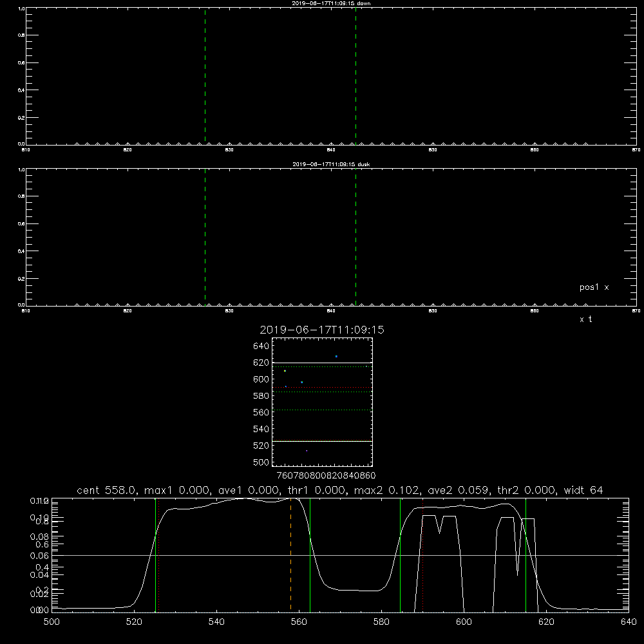
Task: Click the left green dashed line in dusk plot
Action: click(x=205, y=237)
